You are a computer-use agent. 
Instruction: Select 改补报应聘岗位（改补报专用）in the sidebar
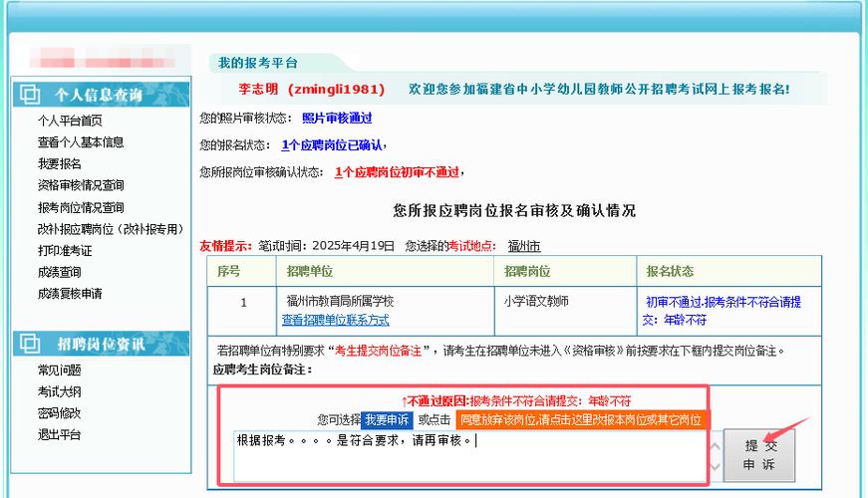(x=111, y=229)
